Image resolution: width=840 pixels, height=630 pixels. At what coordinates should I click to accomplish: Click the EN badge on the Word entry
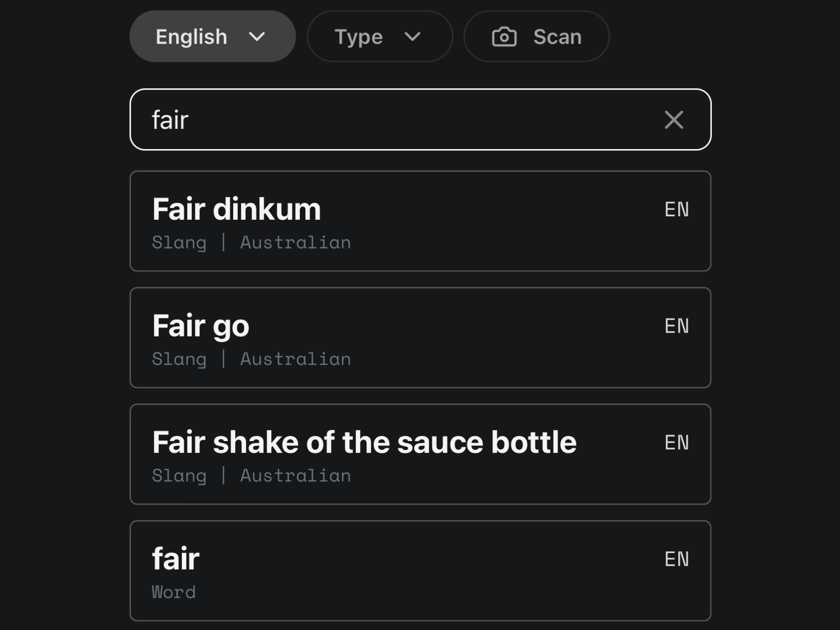pos(677,559)
